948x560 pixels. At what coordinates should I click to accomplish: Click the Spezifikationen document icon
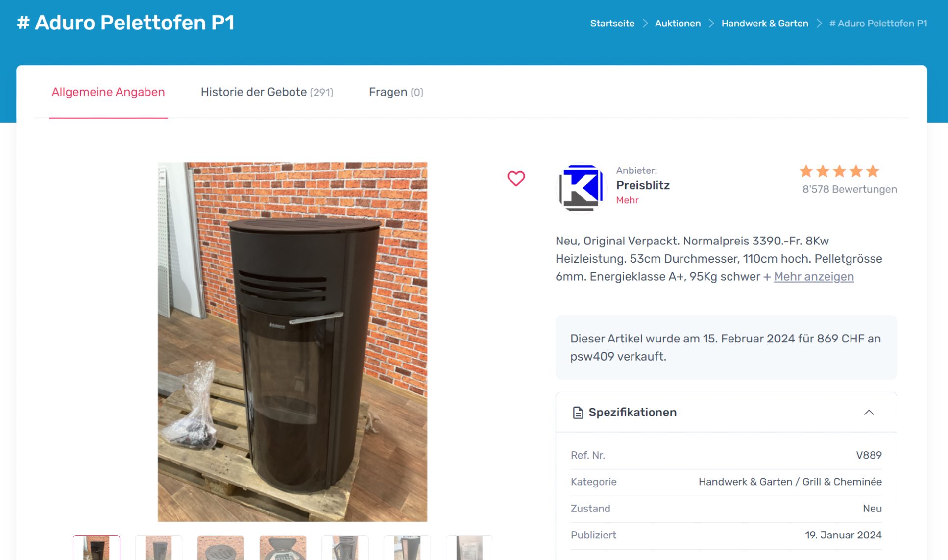578,413
